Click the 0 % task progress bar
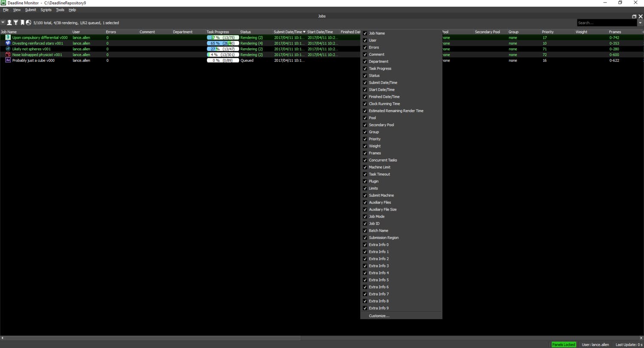The height and width of the screenshot is (348, 644). (x=223, y=60)
